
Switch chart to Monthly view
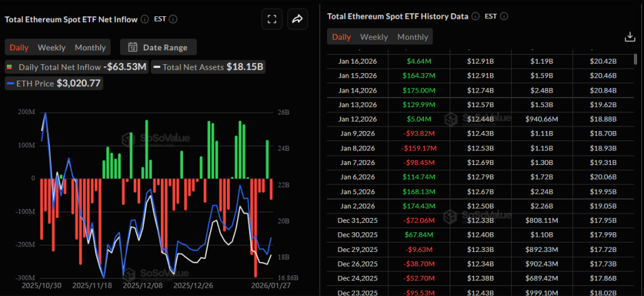pyautogui.click(x=90, y=47)
